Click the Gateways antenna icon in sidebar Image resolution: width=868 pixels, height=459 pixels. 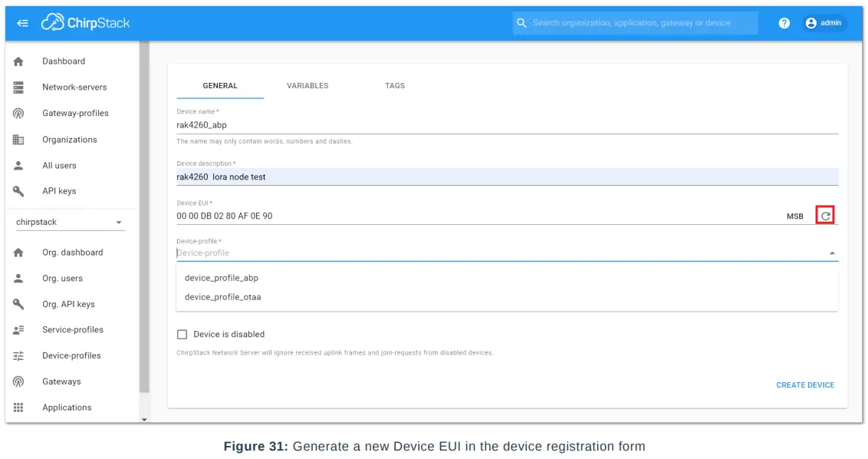point(18,381)
